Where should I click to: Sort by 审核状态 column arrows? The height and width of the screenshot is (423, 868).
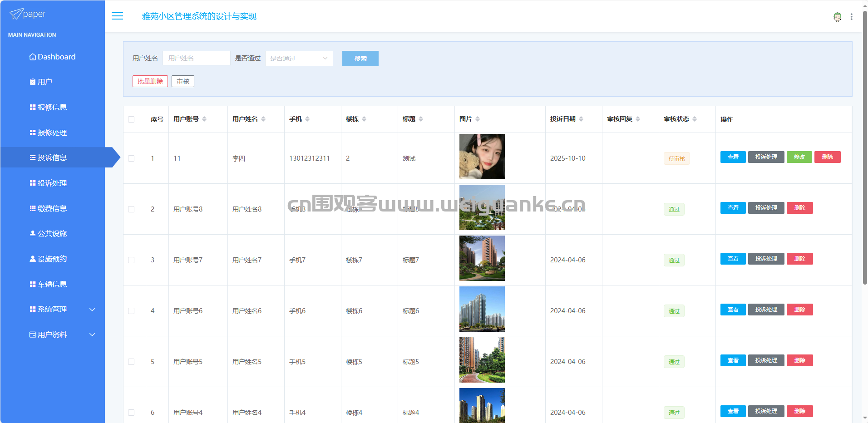695,119
